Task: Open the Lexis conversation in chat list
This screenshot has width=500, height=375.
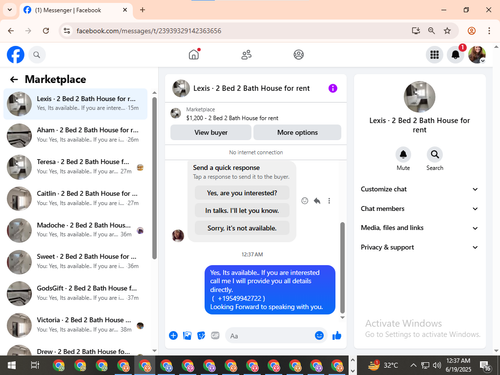Action: click(75, 104)
